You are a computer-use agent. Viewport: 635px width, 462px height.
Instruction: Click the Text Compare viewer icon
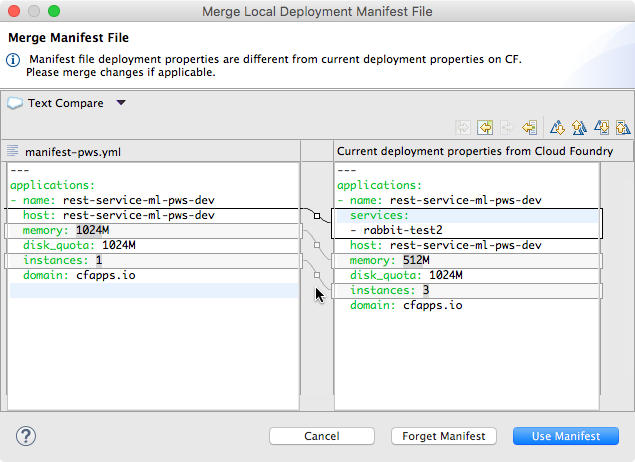tap(15, 103)
